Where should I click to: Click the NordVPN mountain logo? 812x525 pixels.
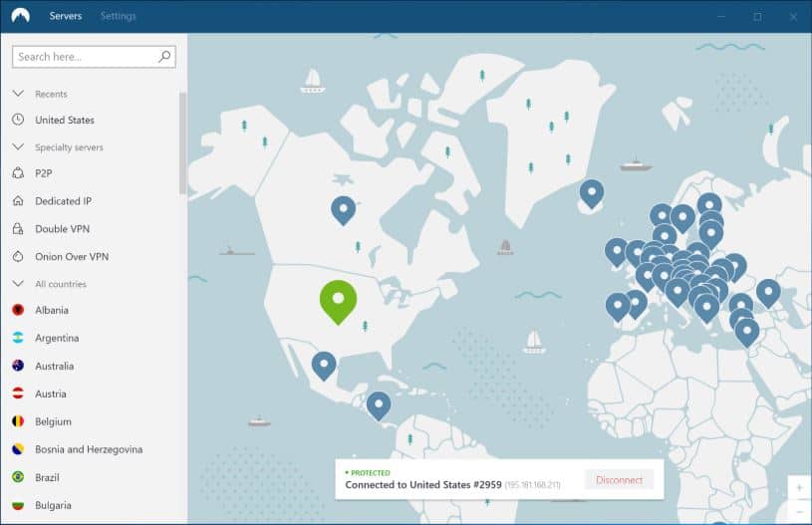point(20,16)
